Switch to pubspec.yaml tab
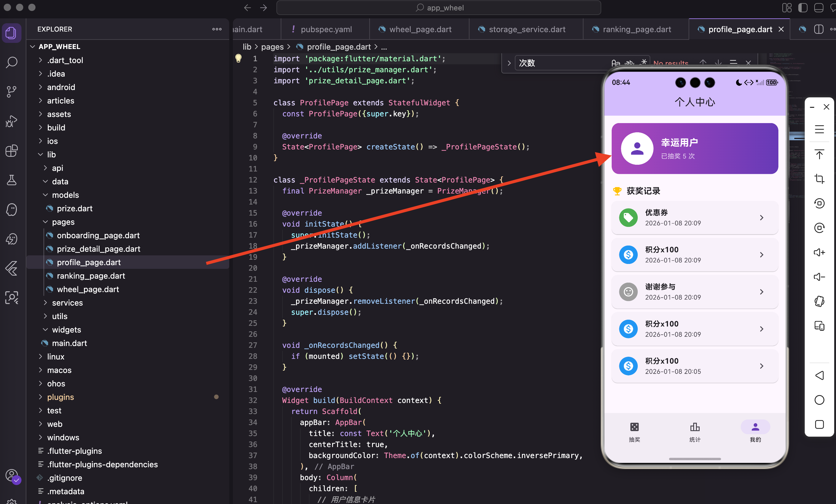This screenshot has height=504, width=836. click(325, 29)
